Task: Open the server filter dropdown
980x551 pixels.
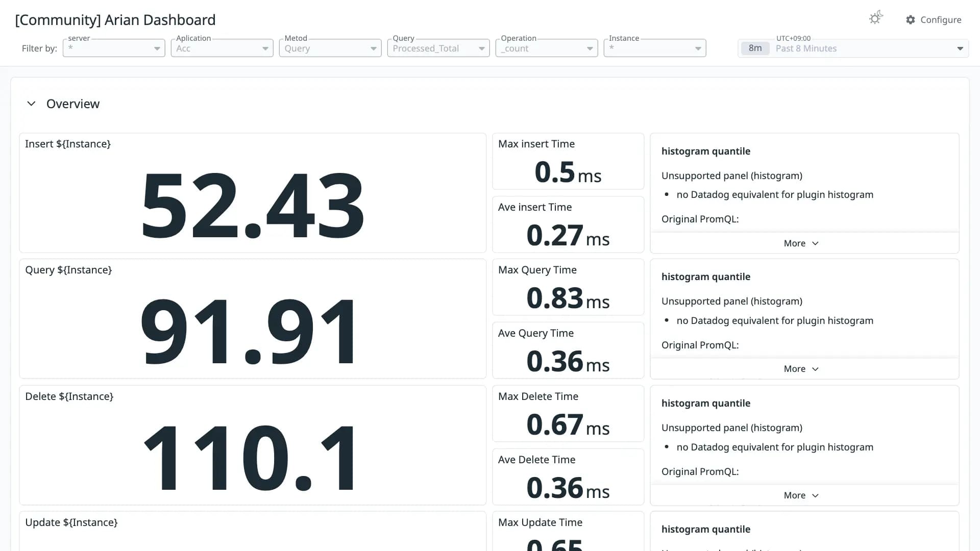Action: pos(114,48)
